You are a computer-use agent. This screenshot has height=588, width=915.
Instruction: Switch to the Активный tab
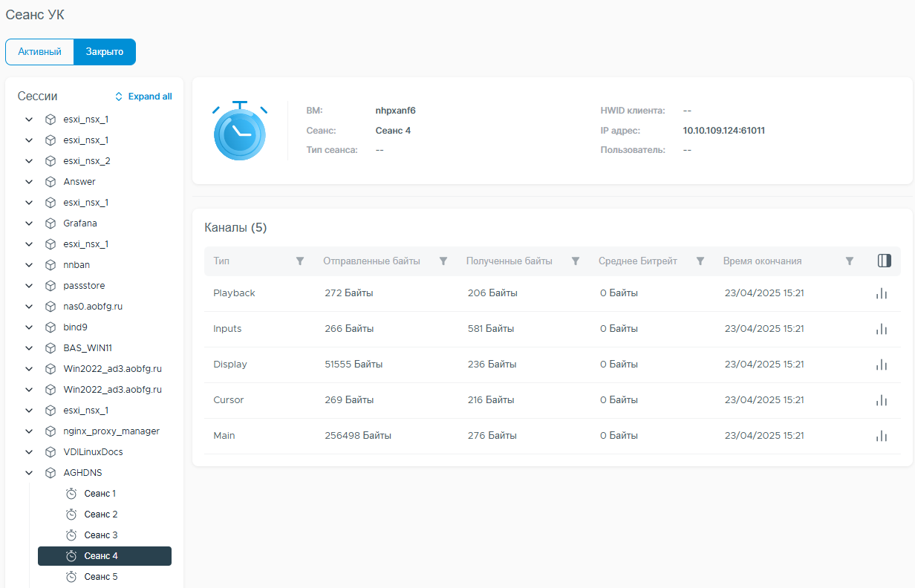(x=40, y=52)
